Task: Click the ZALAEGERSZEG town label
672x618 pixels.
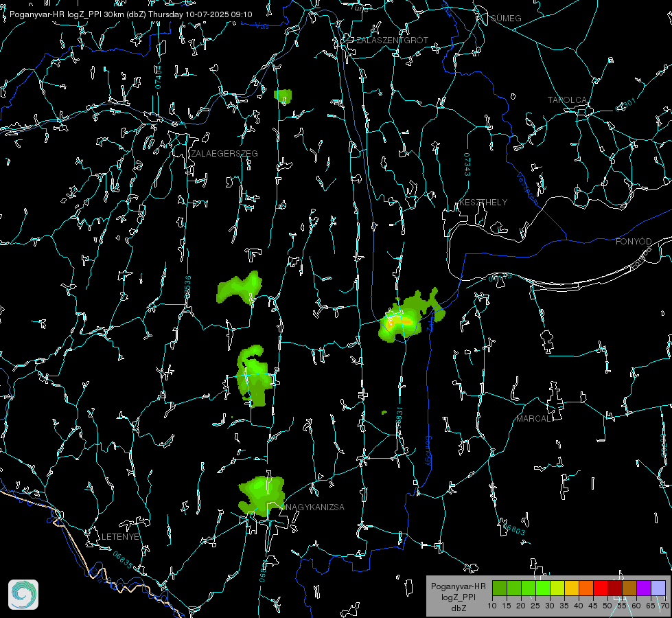Action: [x=224, y=153]
